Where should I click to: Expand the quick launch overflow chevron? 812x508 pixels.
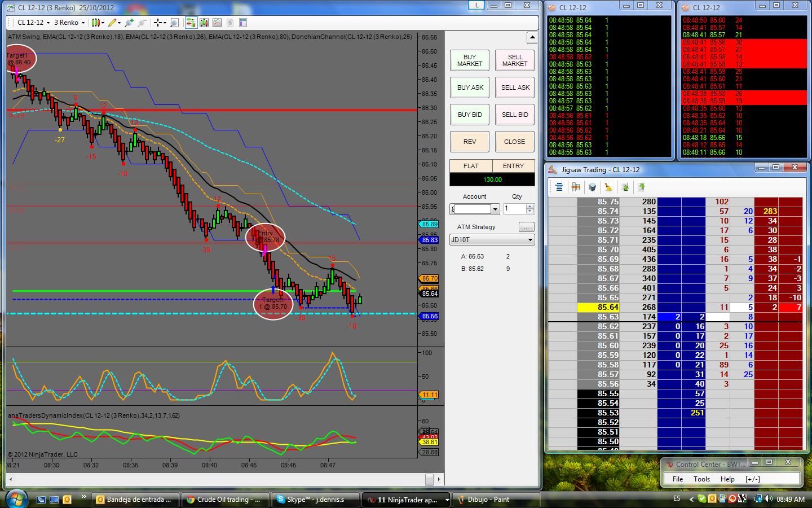coord(84,497)
